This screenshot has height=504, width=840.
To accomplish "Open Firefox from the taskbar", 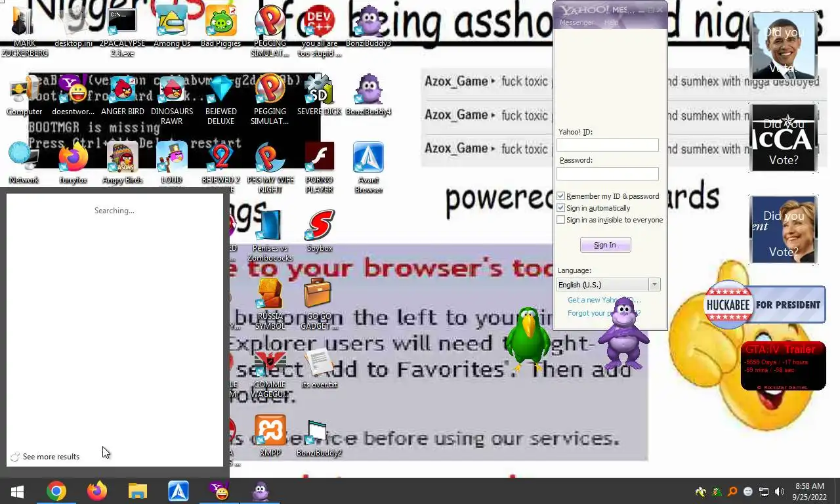I will 97,491.
